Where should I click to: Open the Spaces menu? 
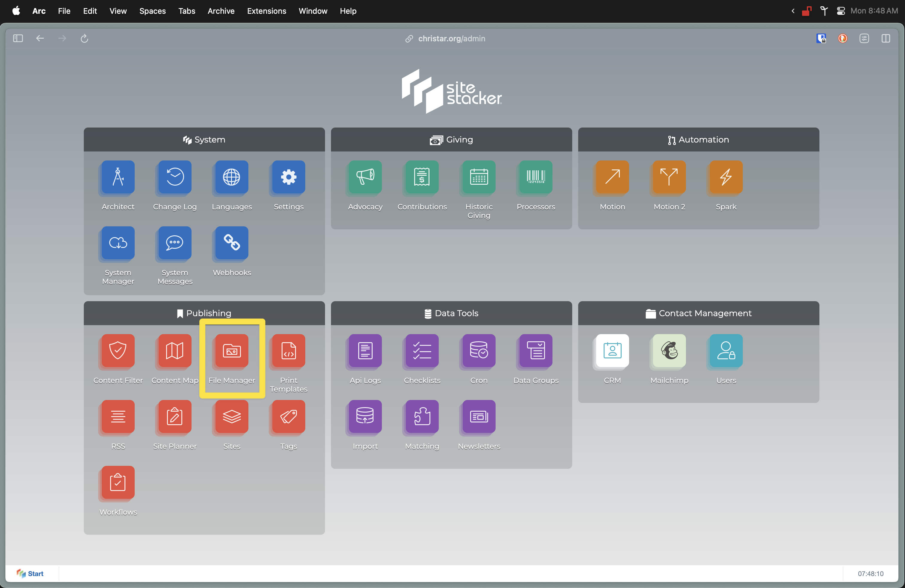coord(152,11)
